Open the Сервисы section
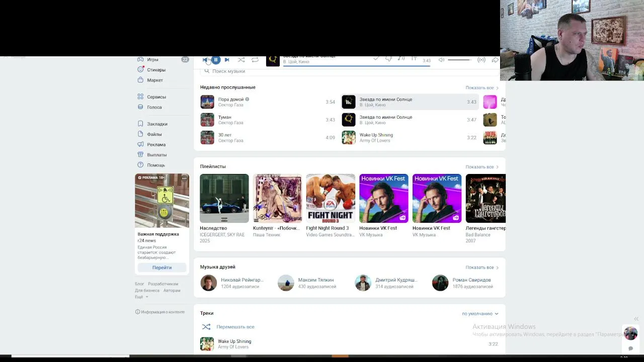 click(156, 97)
